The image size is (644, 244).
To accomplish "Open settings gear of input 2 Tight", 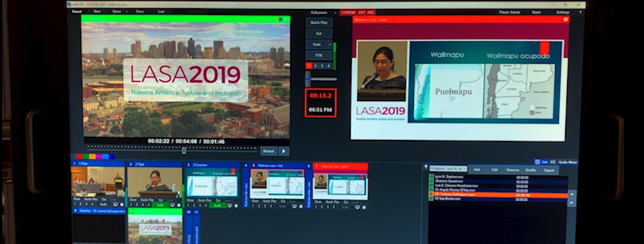I will click(179, 205).
